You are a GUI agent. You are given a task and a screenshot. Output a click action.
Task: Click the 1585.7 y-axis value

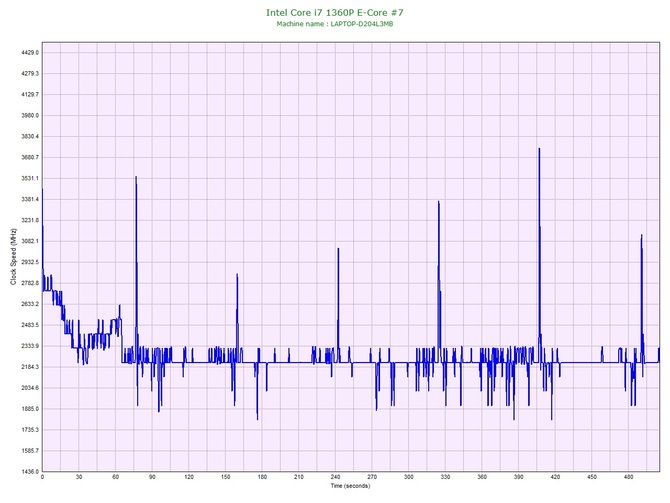30,450
